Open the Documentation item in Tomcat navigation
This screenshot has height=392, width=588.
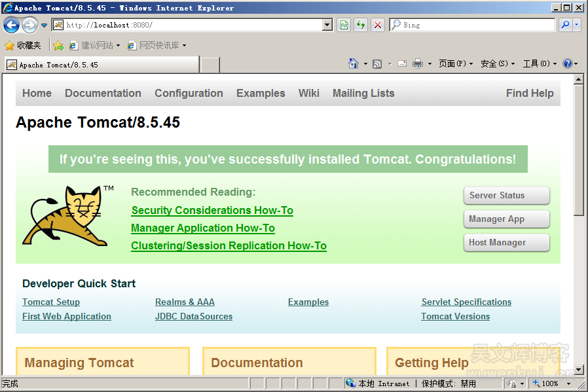pos(103,93)
